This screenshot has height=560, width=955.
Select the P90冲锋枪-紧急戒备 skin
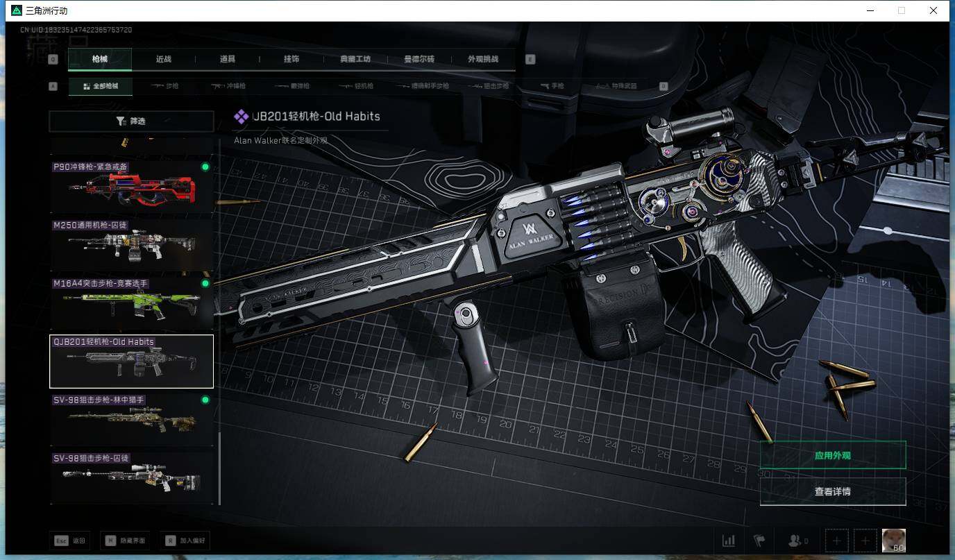click(131, 187)
